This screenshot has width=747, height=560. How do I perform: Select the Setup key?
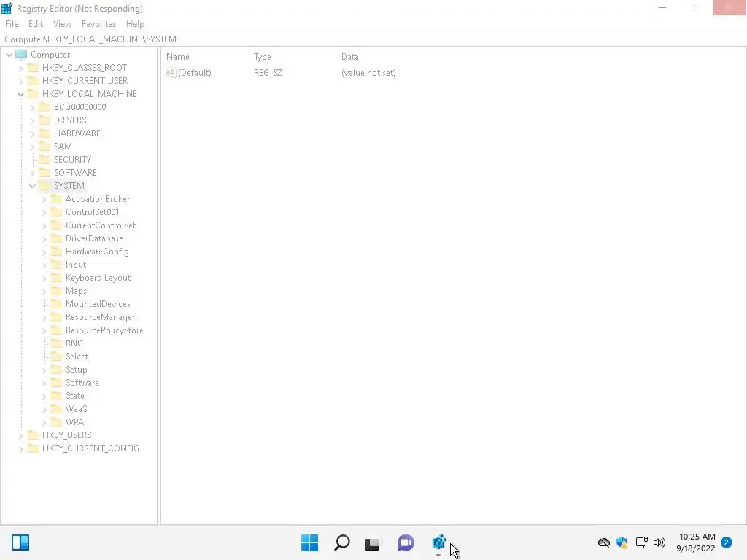point(76,370)
